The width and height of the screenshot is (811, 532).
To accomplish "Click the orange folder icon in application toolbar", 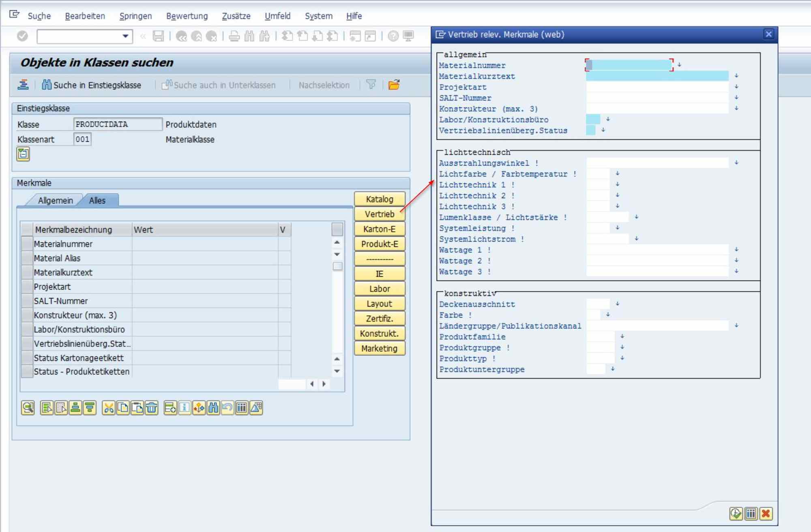I will 394,85.
